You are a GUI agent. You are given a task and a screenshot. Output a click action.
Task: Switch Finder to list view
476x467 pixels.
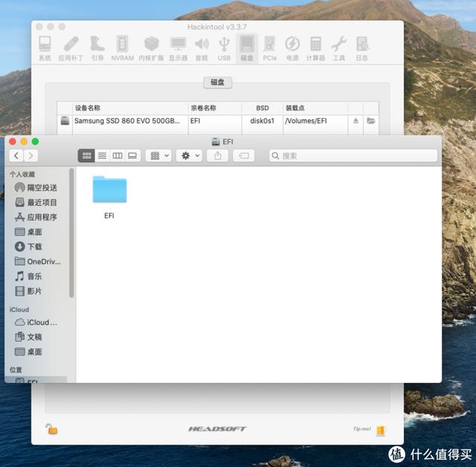point(103,155)
